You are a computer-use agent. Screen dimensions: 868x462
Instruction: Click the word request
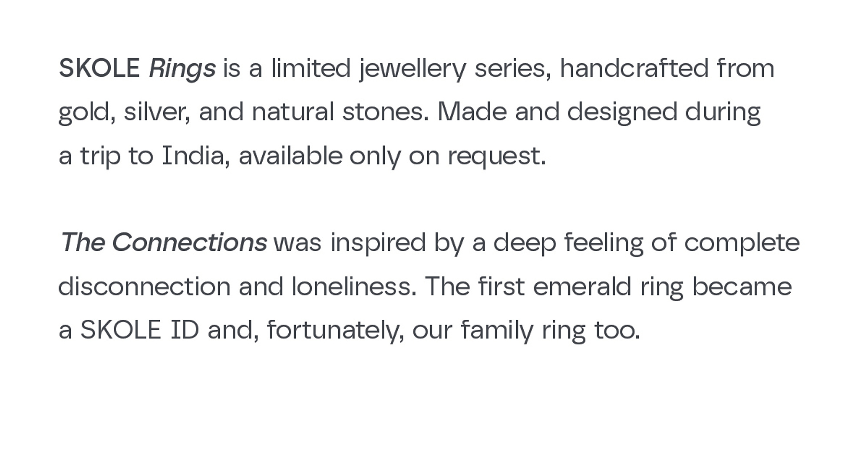pos(497,157)
